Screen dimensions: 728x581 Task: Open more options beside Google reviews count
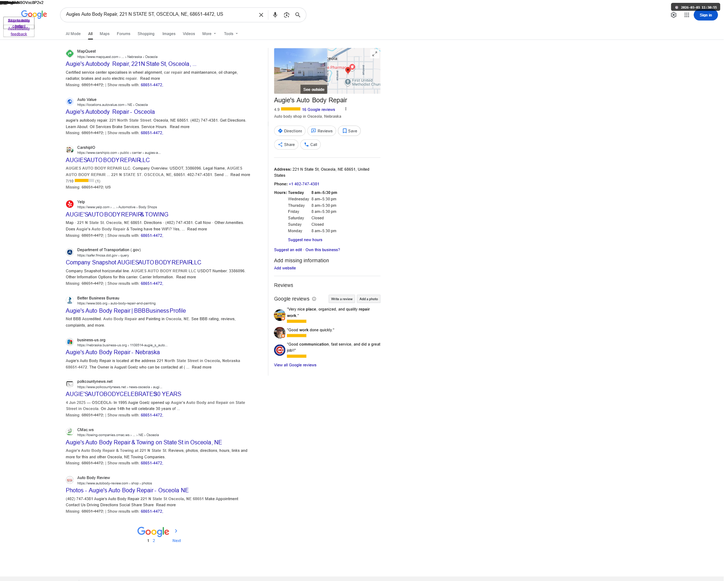(346, 109)
